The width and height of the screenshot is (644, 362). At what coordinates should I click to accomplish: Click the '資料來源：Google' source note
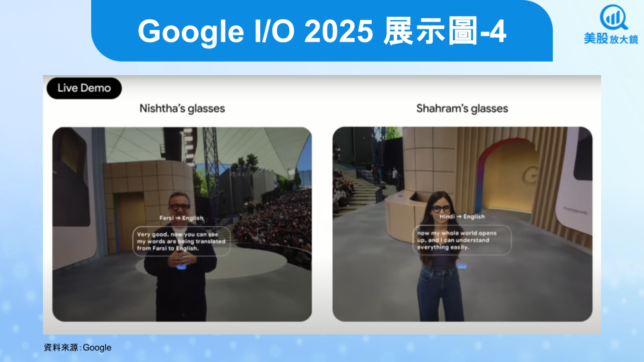click(78, 347)
